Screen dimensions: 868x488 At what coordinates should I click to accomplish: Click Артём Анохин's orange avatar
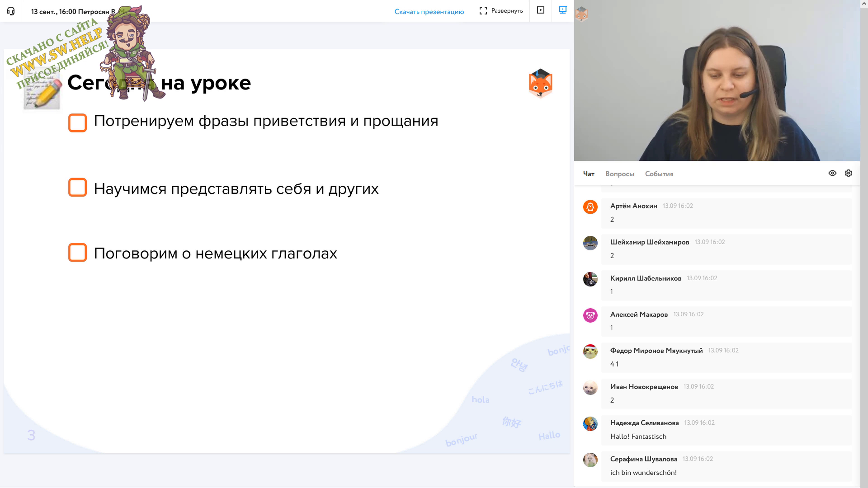(x=590, y=207)
